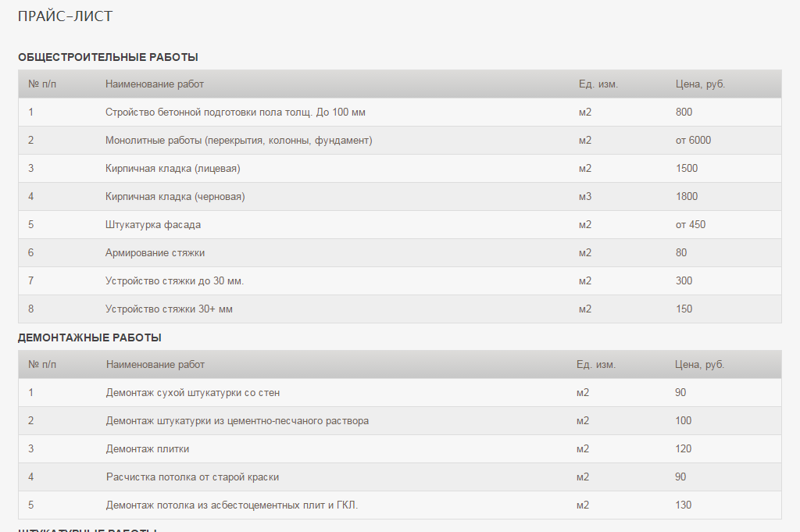Select 'Устройство стяжки до 30 мм.' row
The height and width of the screenshot is (532, 800).
tap(180, 280)
